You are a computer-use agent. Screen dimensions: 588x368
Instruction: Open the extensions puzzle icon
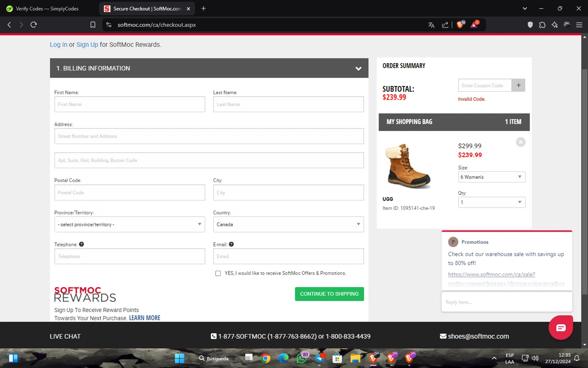pos(542,25)
